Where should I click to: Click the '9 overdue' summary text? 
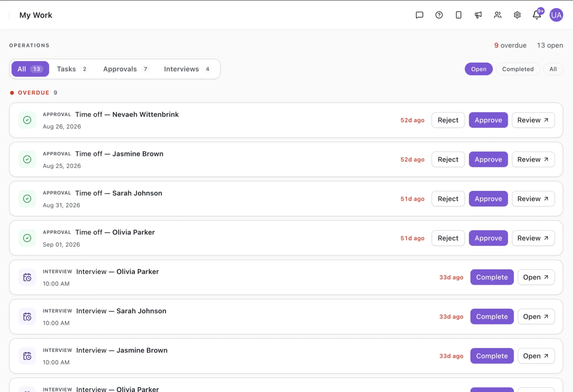click(510, 45)
